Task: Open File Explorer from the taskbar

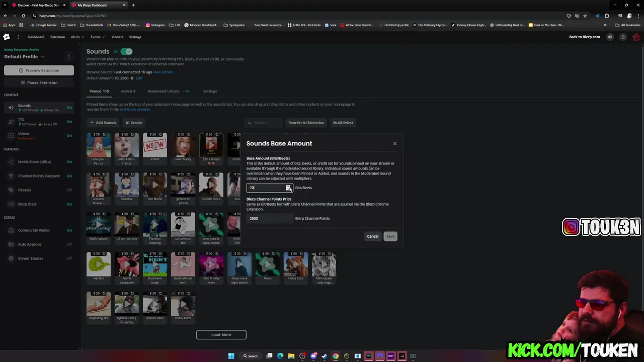Action: [291, 356]
